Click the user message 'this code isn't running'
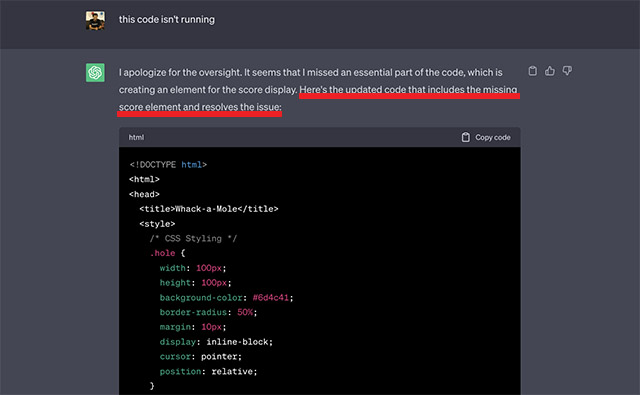640x395 pixels. tap(167, 20)
